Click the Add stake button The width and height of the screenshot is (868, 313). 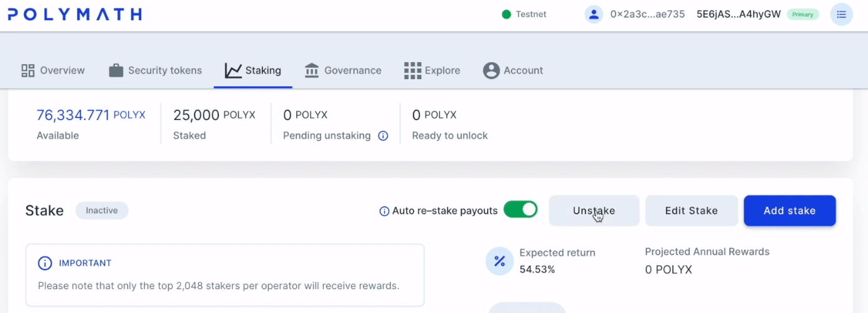tap(789, 211)
